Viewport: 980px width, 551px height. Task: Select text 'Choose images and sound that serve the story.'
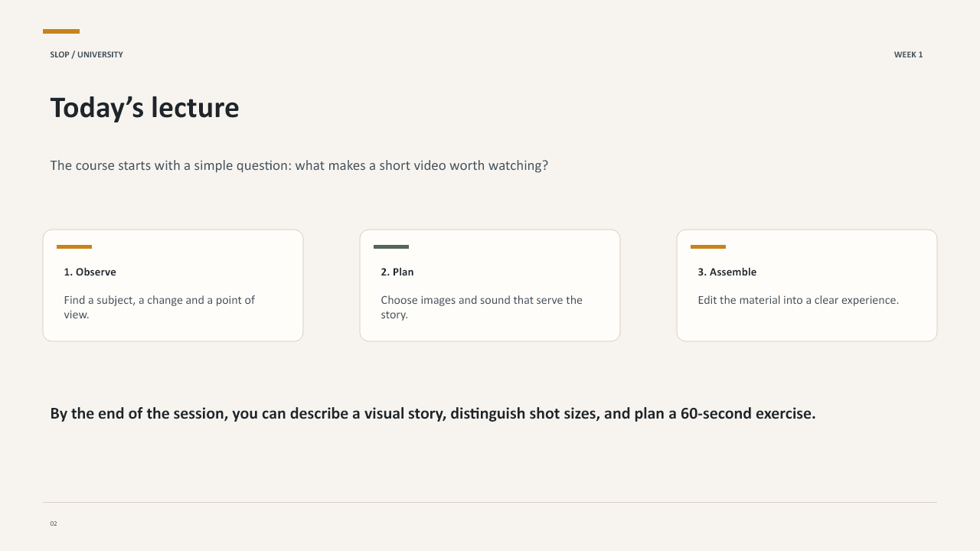(482, 307)
